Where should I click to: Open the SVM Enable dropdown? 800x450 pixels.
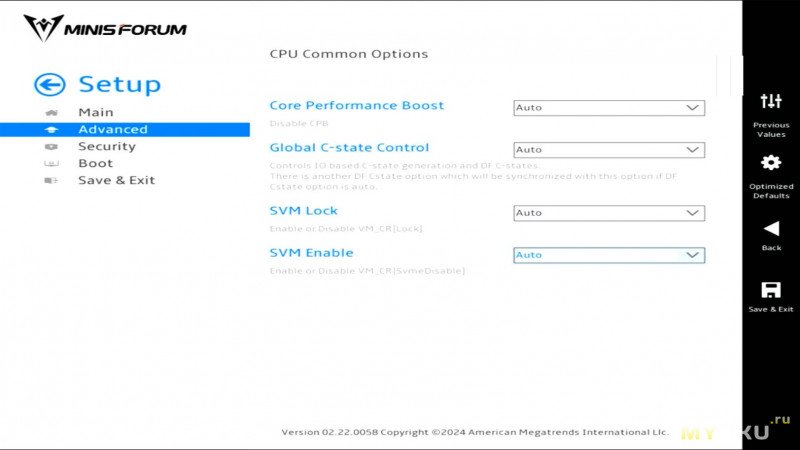point(609,255)
